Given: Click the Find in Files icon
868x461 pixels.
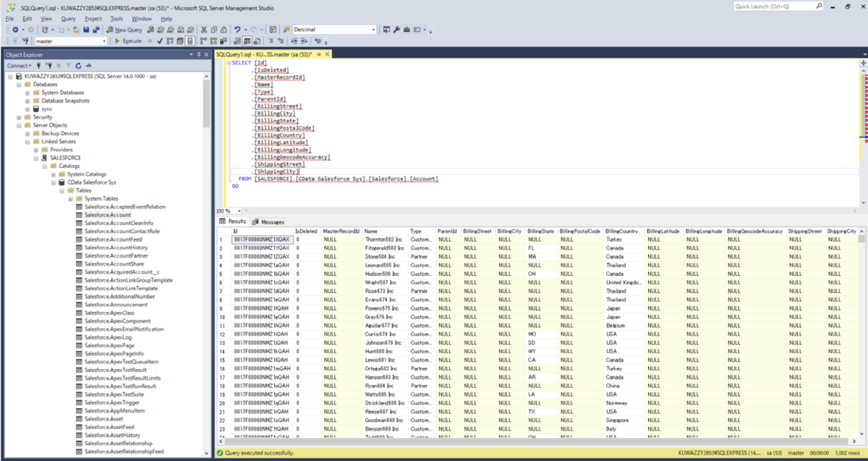Looking at the screenshot, I should (x=286, y=30).
